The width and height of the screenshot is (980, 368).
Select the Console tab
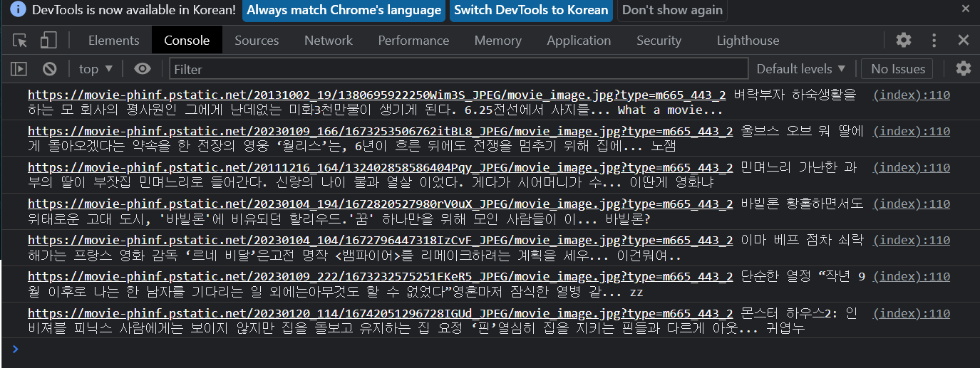(x=187, y=41)
